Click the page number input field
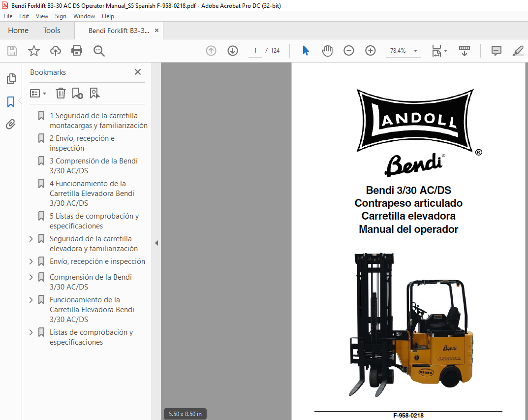Image resolution: width=528 pixels, height=420 pixels. click(255, 51)
